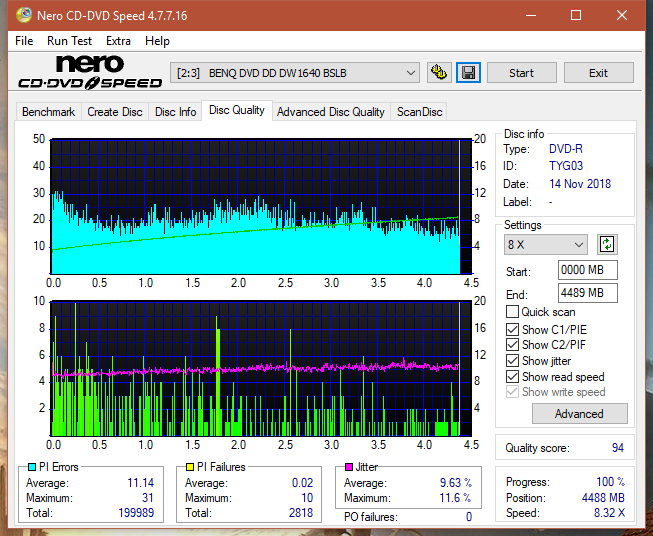Switch to the Disc Info tab

175,112
